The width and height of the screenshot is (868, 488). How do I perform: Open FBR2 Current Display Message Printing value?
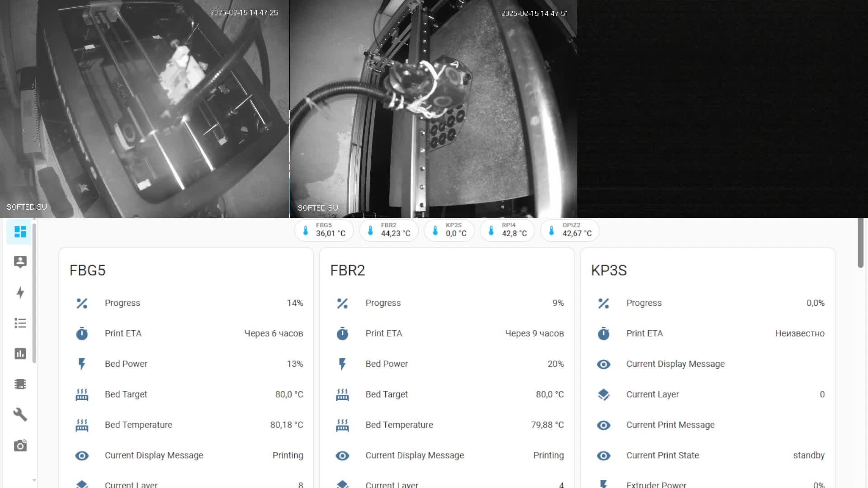tap(548, 455)
